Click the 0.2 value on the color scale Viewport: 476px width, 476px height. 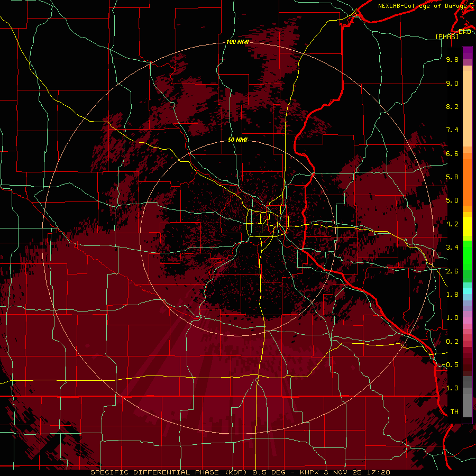tap(452, 342)
